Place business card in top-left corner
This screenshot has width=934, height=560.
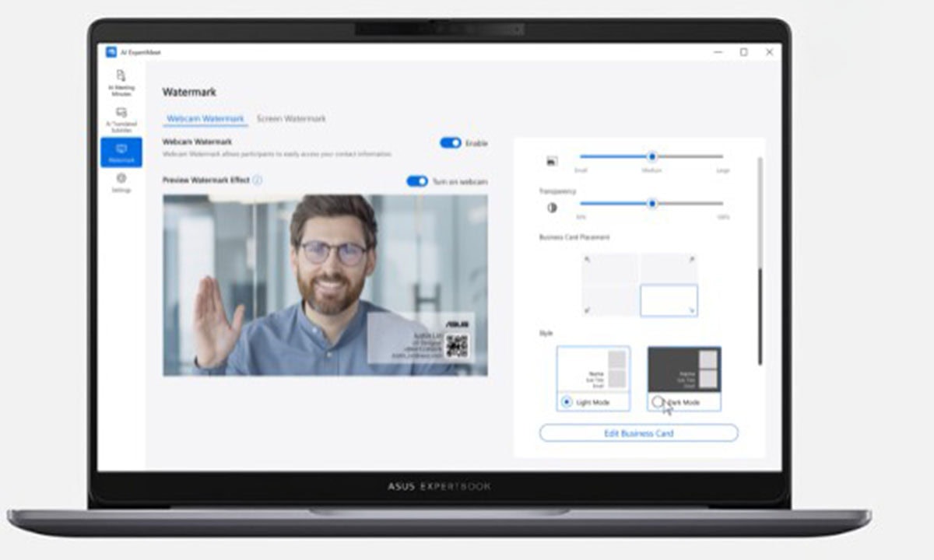pos(610,268)
